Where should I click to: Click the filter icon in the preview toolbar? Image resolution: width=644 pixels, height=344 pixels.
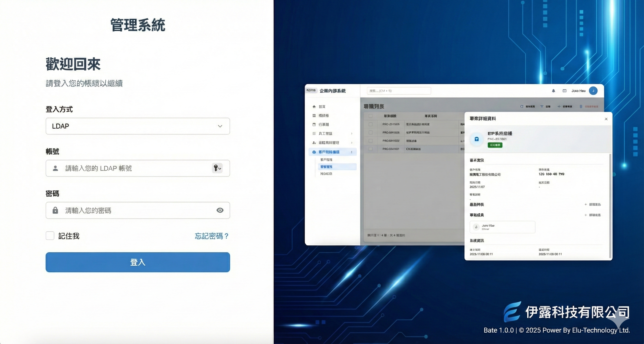(542, 107)
